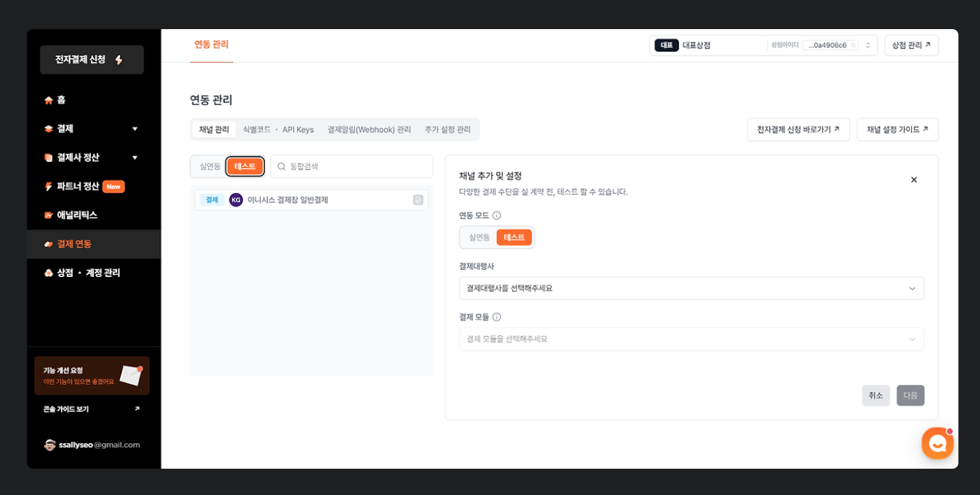Expand the 결제 sidebar submenu arrow

click(135, 129)
